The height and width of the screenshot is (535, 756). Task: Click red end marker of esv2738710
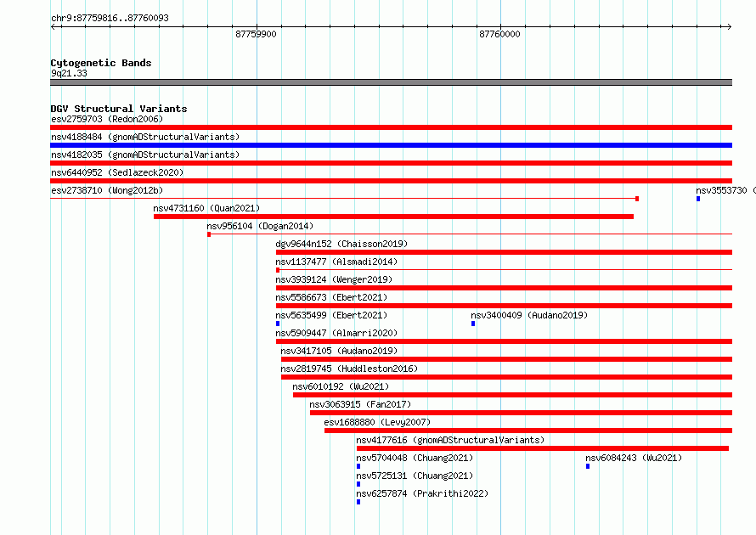pos(637,199)
